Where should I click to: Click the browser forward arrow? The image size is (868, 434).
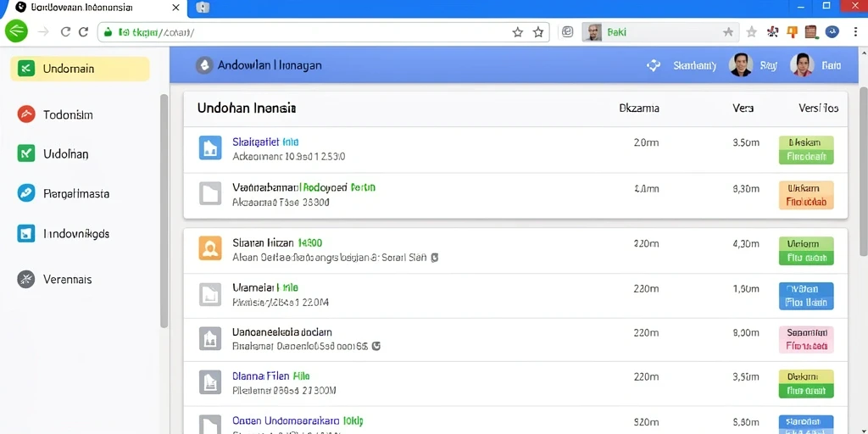[43, 32]
